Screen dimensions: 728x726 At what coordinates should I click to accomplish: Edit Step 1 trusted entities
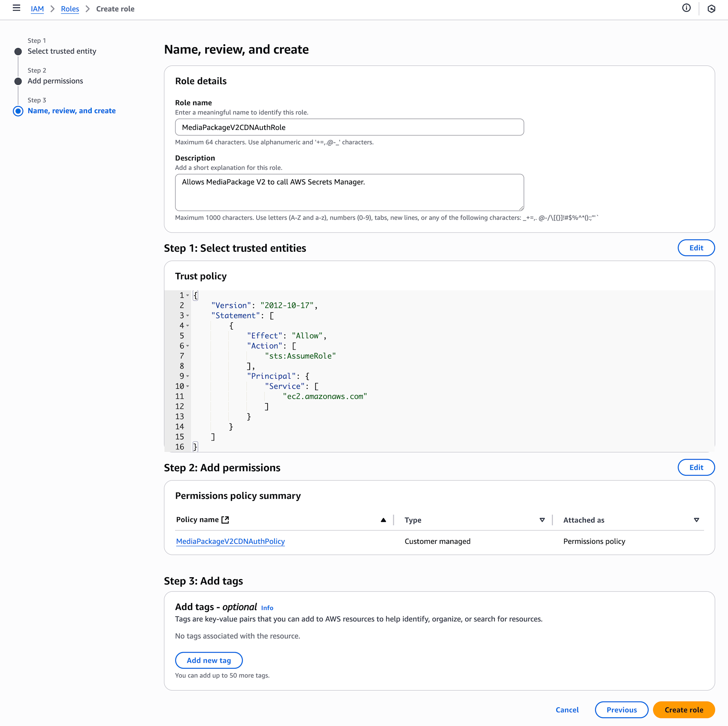696,248
